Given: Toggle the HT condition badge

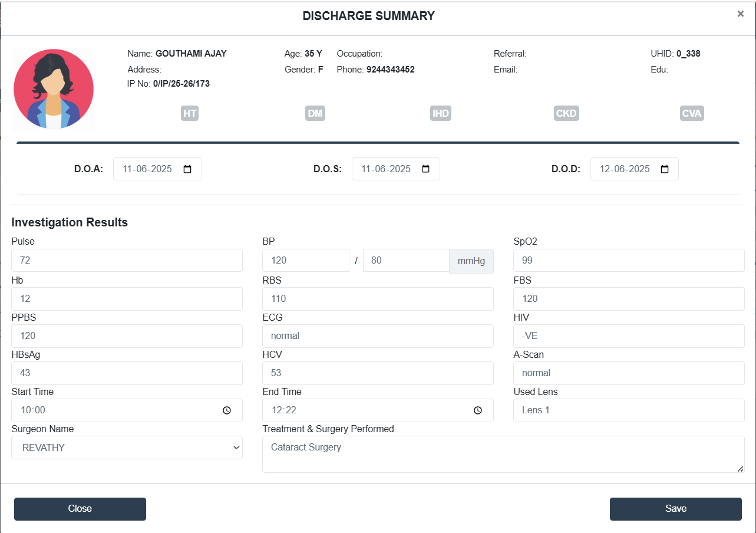Looking at the screenshot, I should (x=190, y=113).
